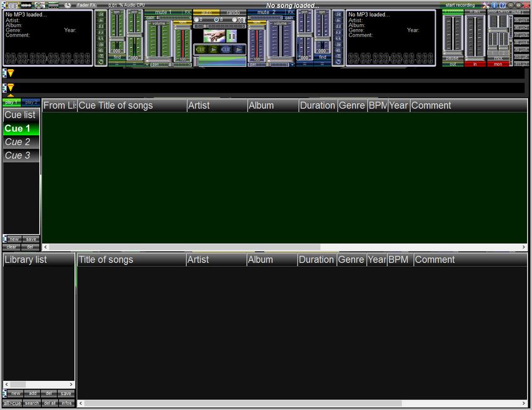Click the fast-forward icon in deck 2 transport column
Screen dimensions: 532x410
(x=338, y=32)
